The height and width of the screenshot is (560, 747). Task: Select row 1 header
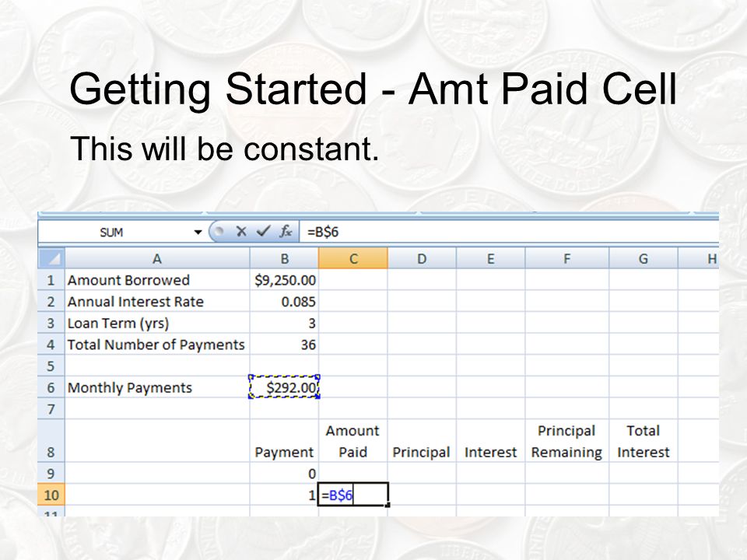point(51,280)
